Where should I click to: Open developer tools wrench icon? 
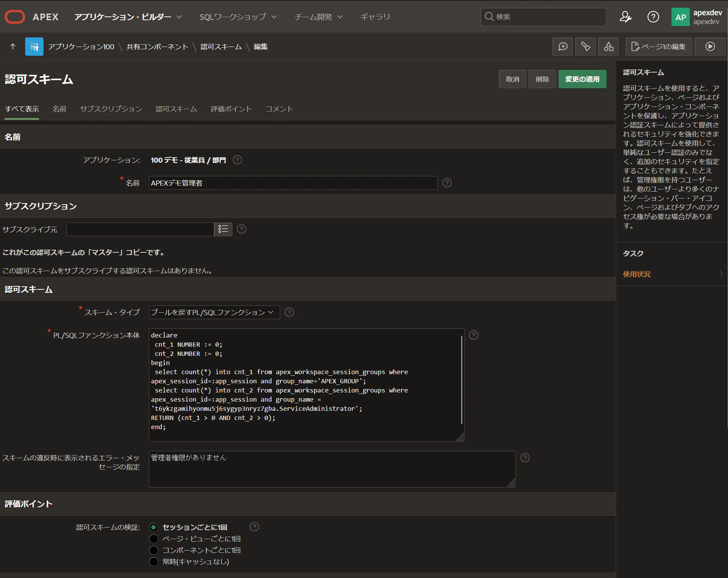586,47
